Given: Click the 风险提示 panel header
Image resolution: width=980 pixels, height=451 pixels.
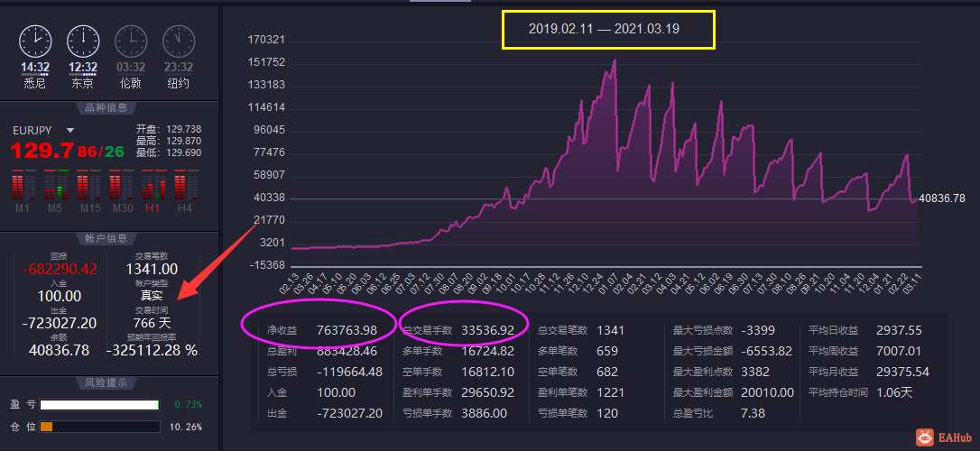Looking at the screenshot, I should pyautogui.click(x=106, y=382).
